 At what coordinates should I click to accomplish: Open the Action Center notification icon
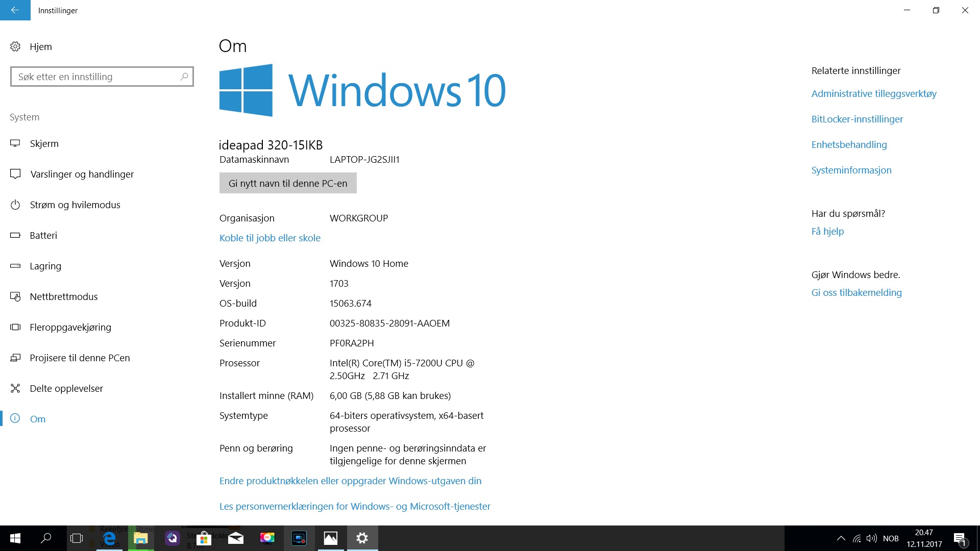(959, 538)
